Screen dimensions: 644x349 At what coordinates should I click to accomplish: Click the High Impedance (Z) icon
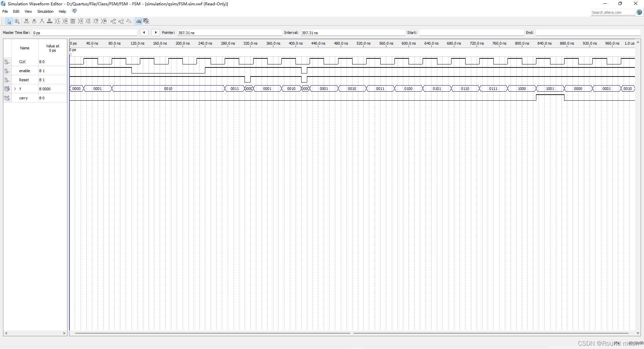pos(50,21)
